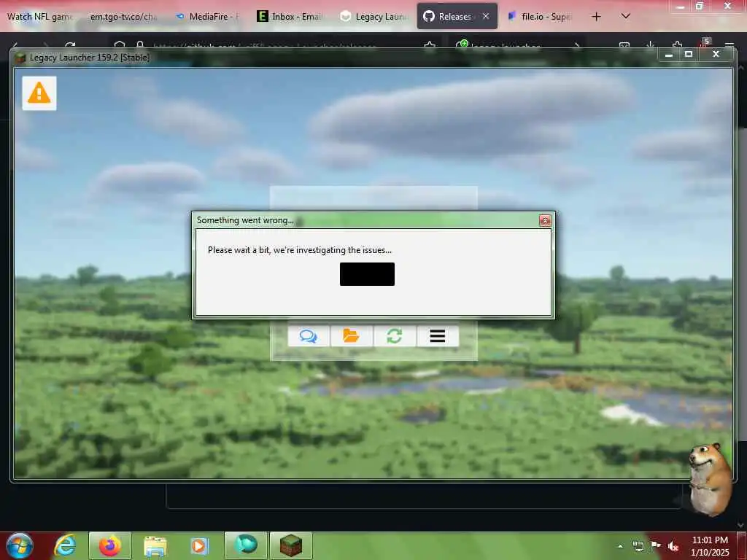Open a new browser tab with plus
Image resolution: width=747 pixels, height=560 pixels.
click(x=596, y=17)
